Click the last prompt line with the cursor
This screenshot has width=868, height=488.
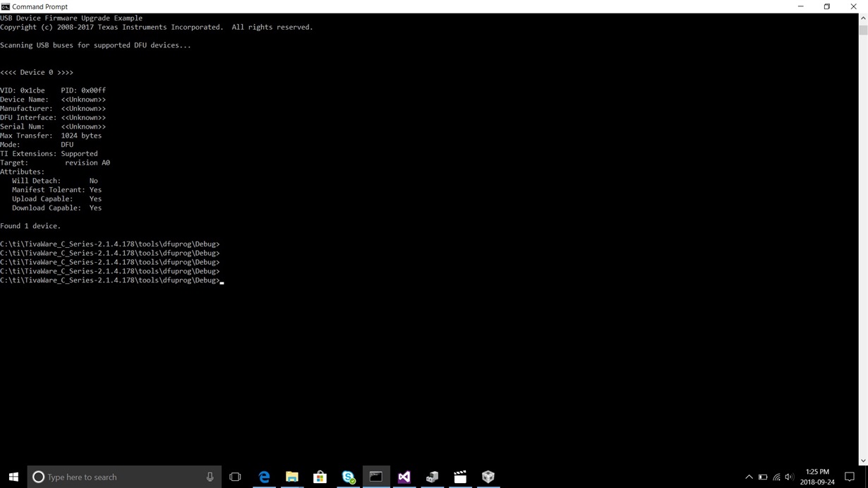pos(111,280)
